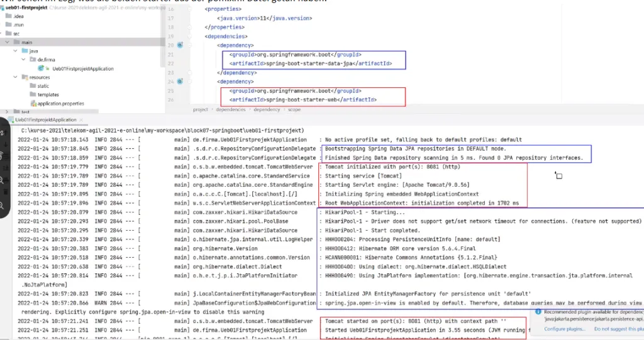This screenshot has width=644, height=340.
Task: Switch to the Ueb01FirstprojektApplication run tab
Action: [45, 119]
